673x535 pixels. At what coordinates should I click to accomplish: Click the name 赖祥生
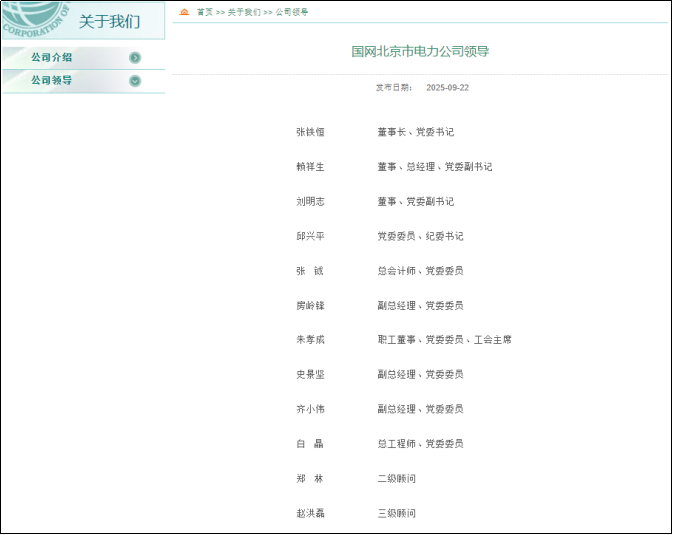pos(310,167)
